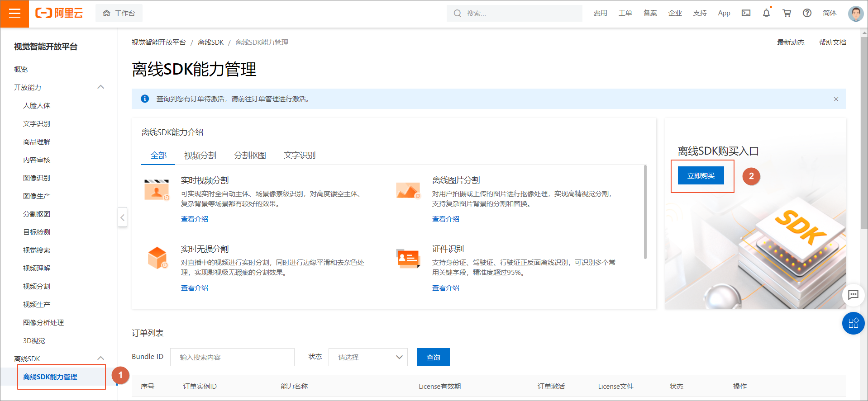Open the notification bell
This screenshot has height=401, width=868.
coord(766,13)
